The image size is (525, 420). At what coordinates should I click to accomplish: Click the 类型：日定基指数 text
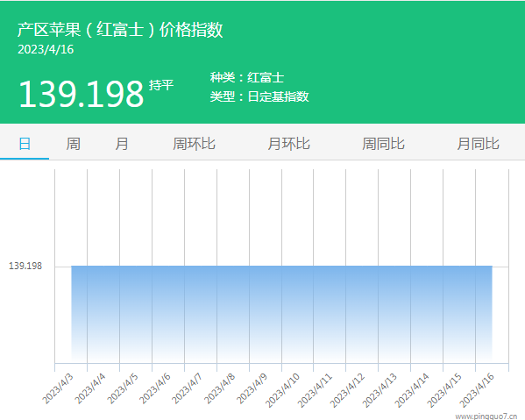coord(259,96)
